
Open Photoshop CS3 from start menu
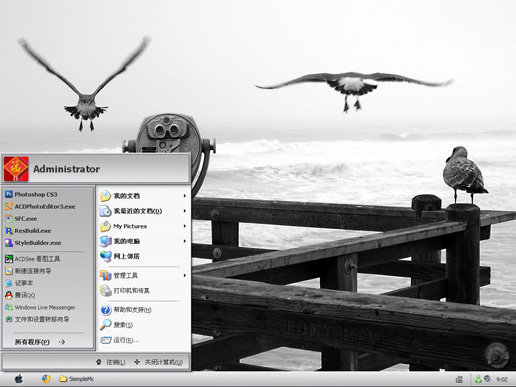click(32, 194)
